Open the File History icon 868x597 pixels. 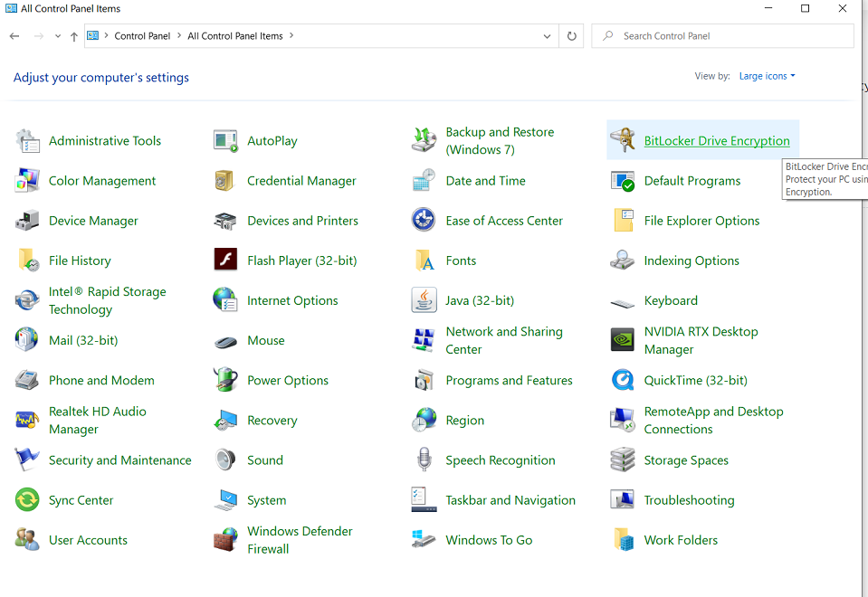28,260
